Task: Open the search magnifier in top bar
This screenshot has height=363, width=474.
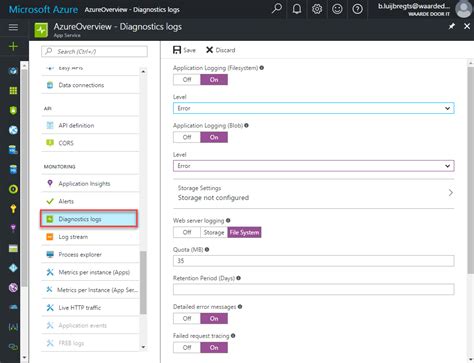Action: 276,9
